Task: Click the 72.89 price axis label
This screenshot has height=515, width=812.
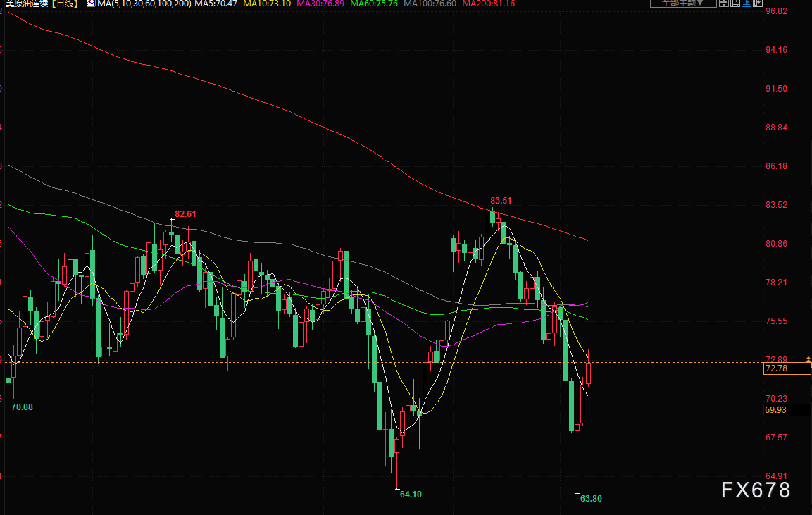Action: [776, 359]
